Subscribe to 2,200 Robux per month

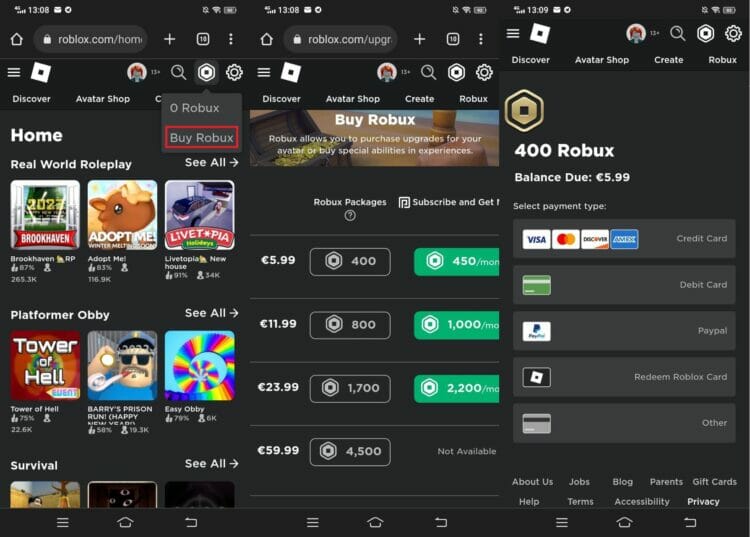point(456,388)
